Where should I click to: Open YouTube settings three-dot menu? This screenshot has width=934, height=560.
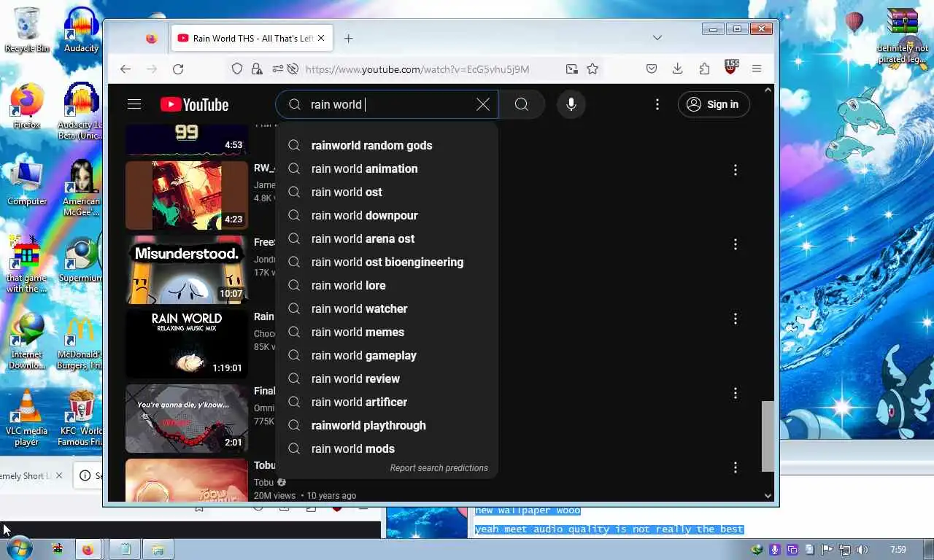pos(657,104)
